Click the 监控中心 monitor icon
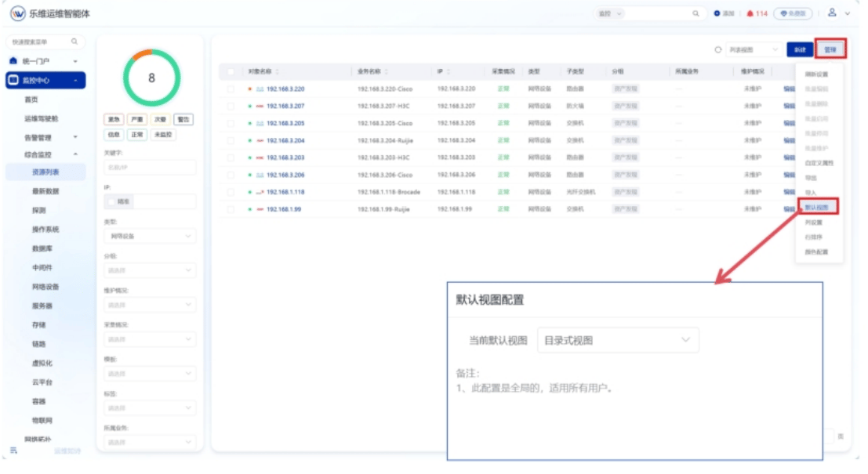The height and width of the screenshot is (474, 868). point(13,80)
